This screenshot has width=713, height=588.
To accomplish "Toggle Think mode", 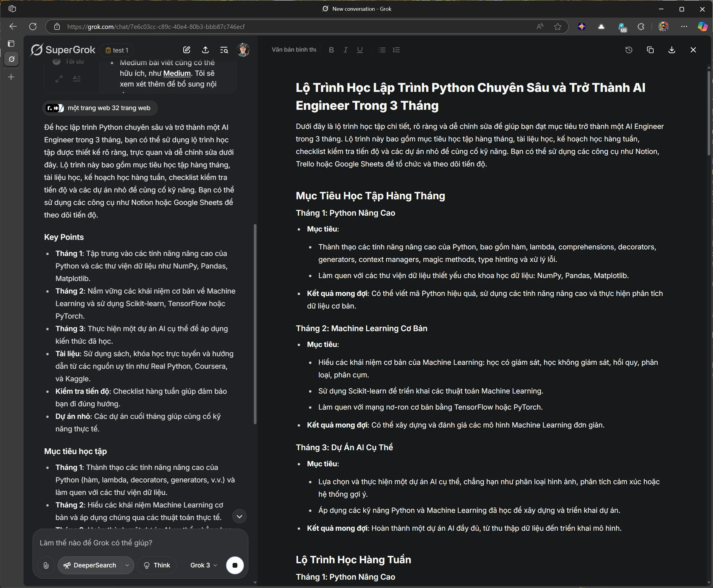I will (x=157, y=565).
